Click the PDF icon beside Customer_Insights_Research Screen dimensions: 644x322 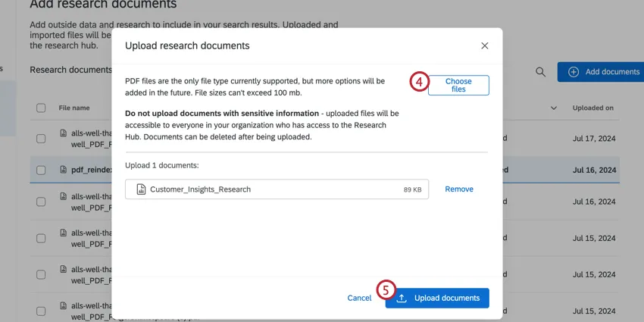(x=141, y=189)
